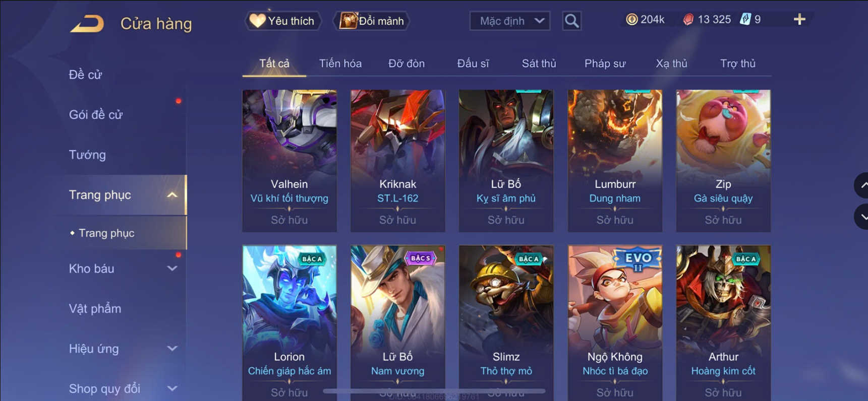Click the heart icon on Yêu thích
868x401 pixels.
pos(257,21)
